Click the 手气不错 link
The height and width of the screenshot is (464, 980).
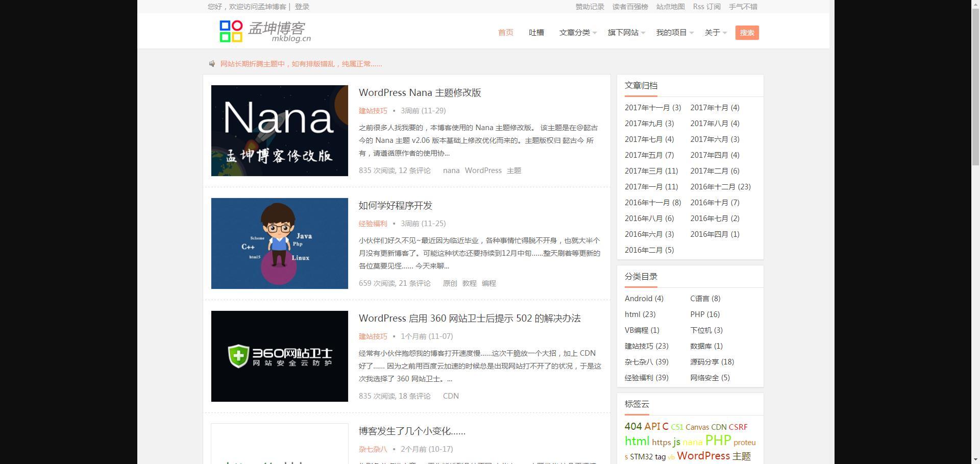743,7
